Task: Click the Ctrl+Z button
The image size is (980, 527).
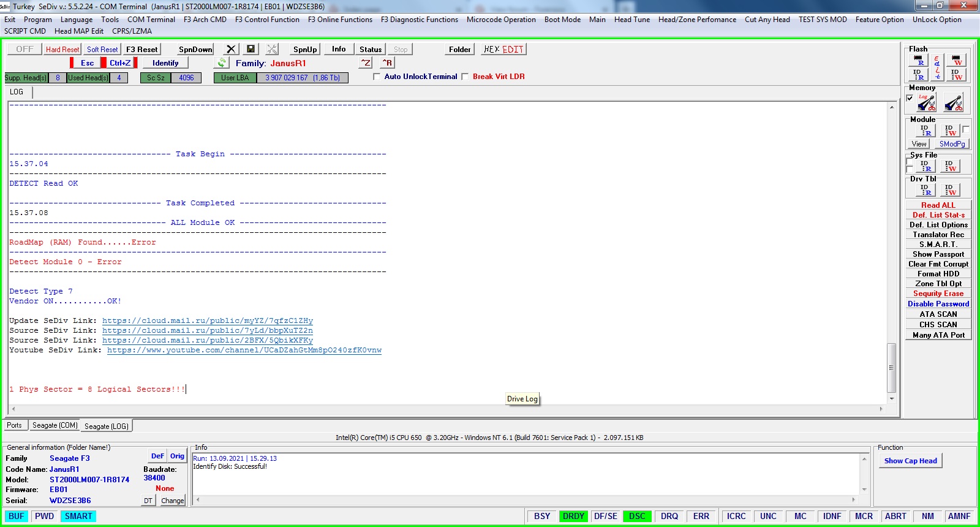Action: click(x=120, y=63)
